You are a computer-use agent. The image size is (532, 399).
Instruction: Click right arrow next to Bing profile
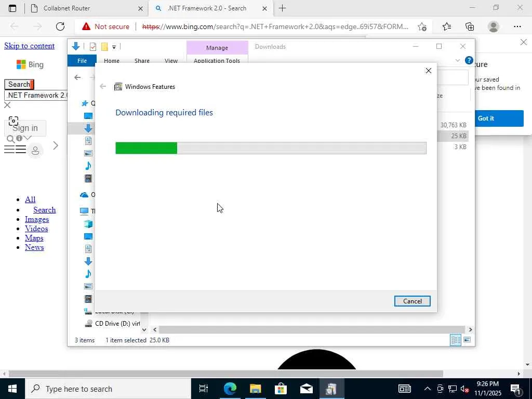coord(56,145)
